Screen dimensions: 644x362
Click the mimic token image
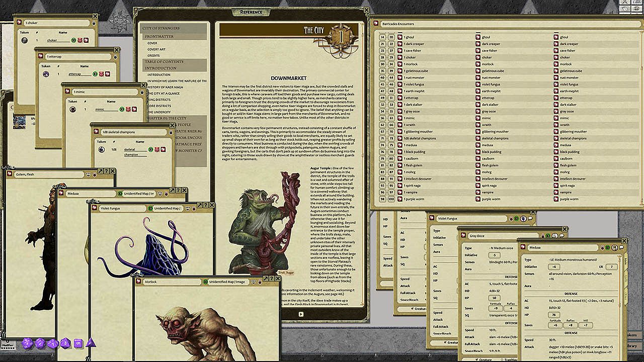click(73, 109)
